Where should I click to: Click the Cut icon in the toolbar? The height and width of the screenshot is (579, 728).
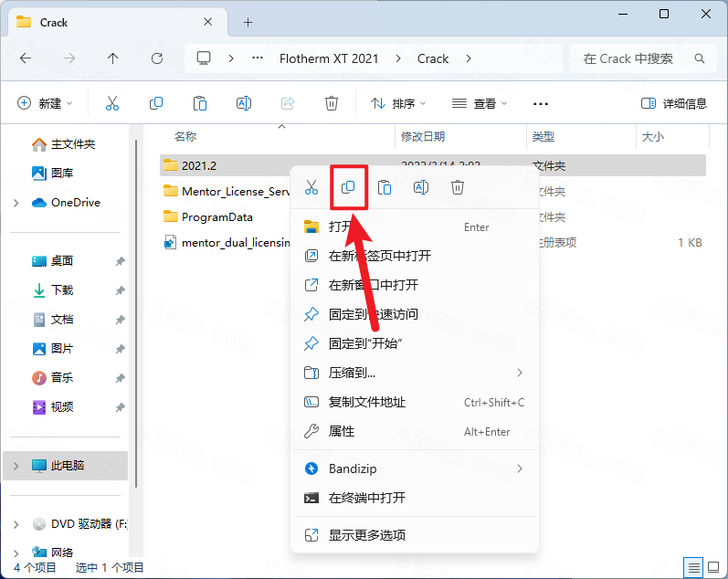111,103
